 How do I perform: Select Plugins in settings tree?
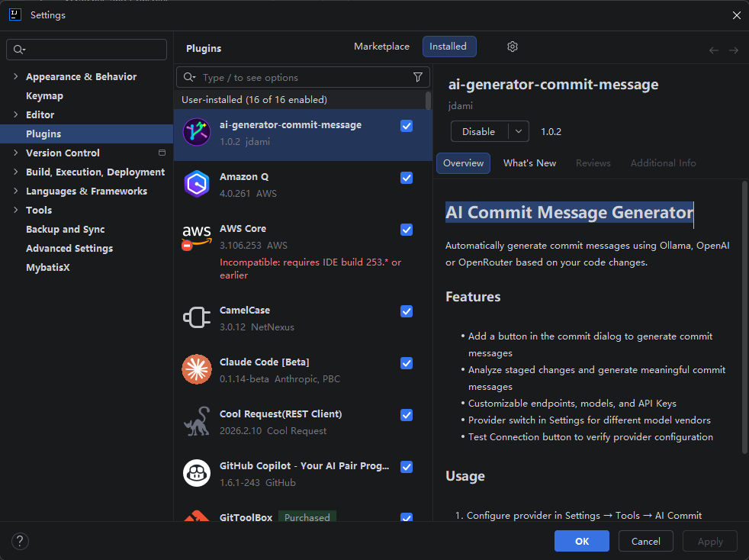[86, 134]
